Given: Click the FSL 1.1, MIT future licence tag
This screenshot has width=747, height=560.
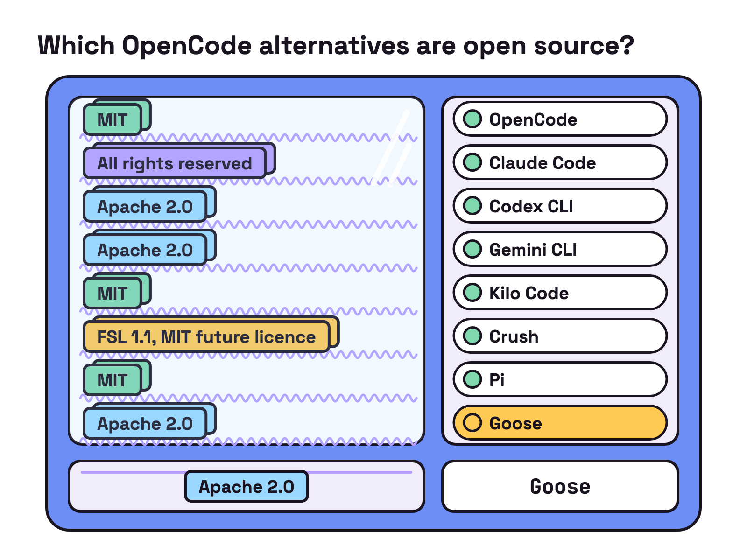Looking at the screenshot, I should [x=206, y=337].
